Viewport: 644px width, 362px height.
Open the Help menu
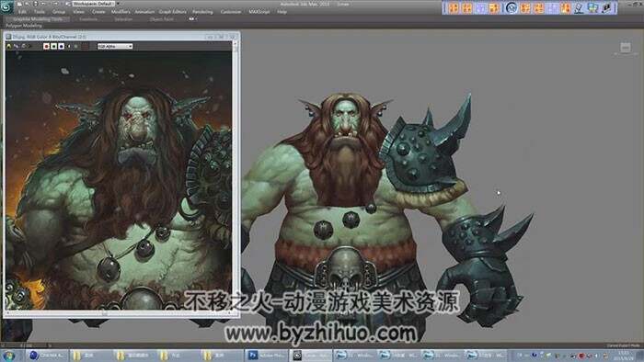tap(282, 12)
